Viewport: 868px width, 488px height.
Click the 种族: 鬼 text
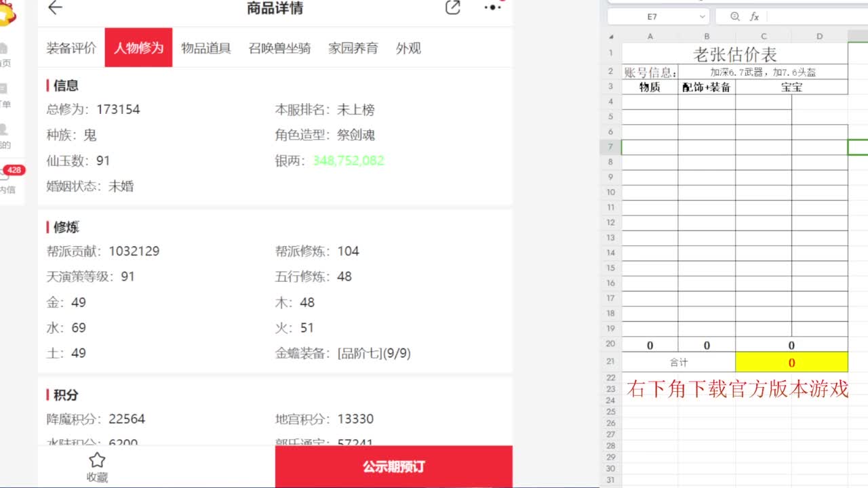(71, 135)
